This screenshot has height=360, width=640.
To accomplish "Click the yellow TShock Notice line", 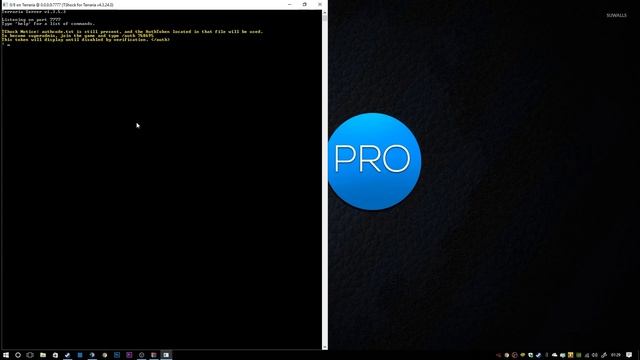I will 132,31.
